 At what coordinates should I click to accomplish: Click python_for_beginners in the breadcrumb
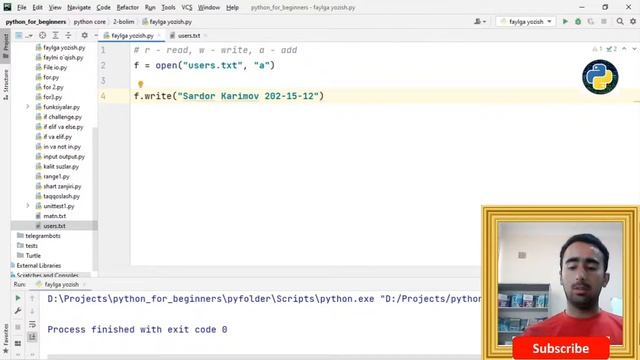[x=36, y=22]
